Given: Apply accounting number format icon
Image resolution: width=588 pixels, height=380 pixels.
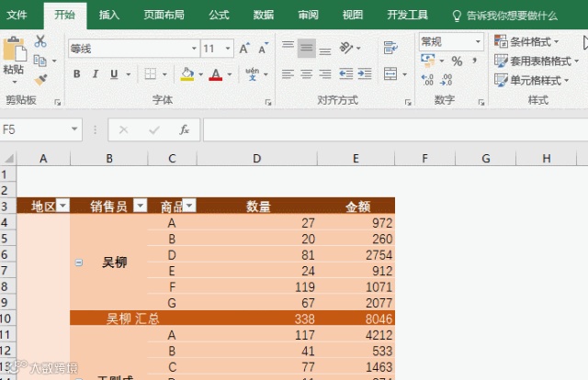Looking at the screenshot, I should [x=428, y=61].
